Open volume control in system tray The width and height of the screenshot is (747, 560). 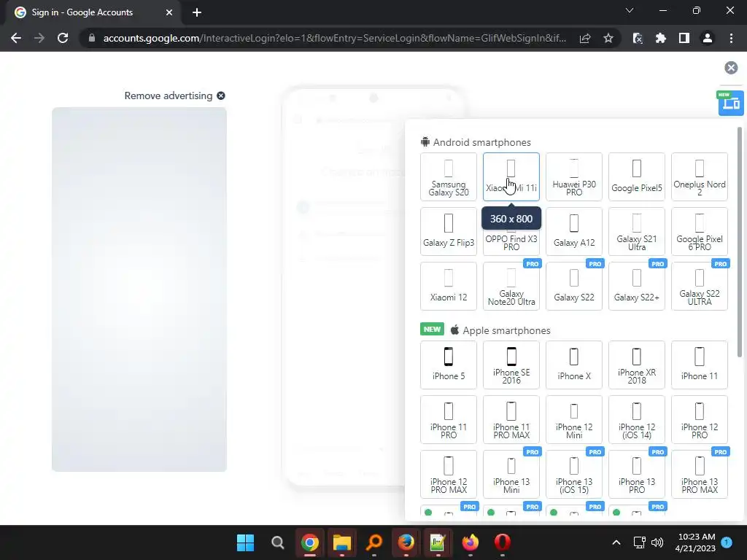[x=657, y=542]
